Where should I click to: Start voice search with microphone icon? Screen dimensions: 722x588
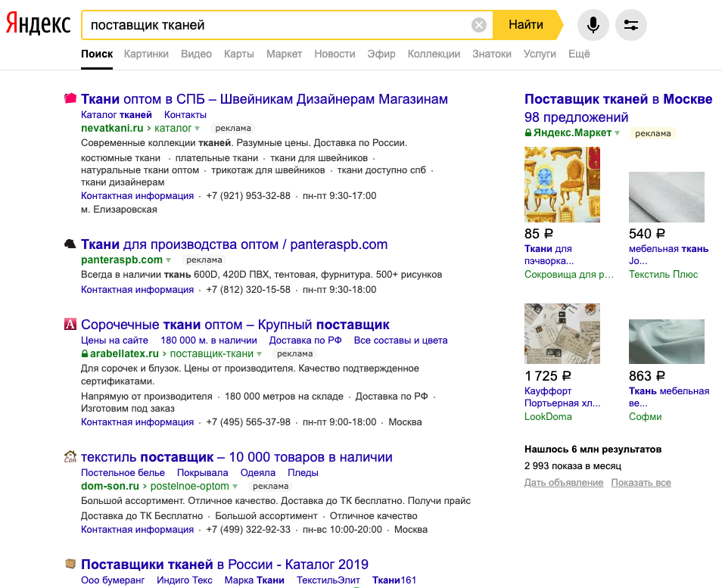[593, 25]
